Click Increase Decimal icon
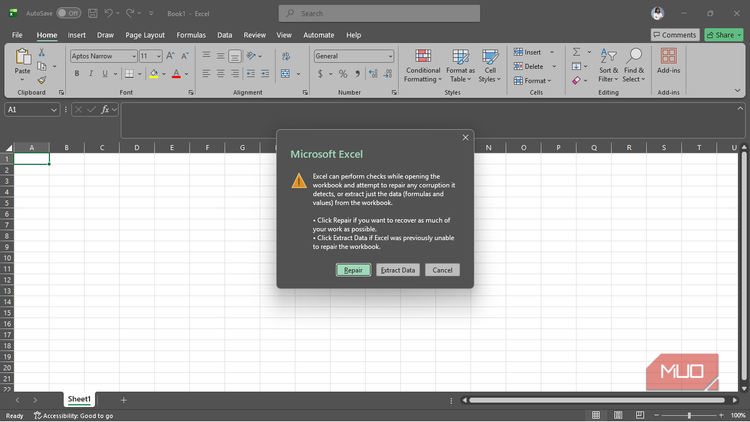Viewport: 750px width, 422px height. click(373, 74)
